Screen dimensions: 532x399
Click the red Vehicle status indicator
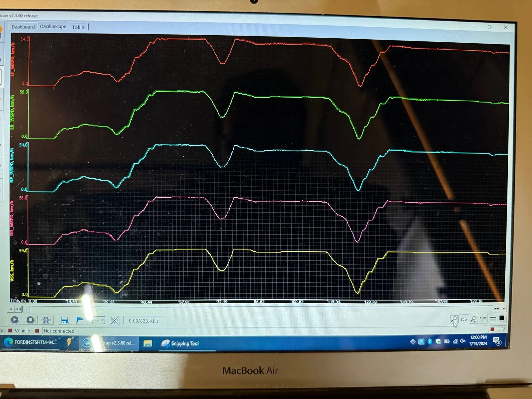click(x=37, y=331)
